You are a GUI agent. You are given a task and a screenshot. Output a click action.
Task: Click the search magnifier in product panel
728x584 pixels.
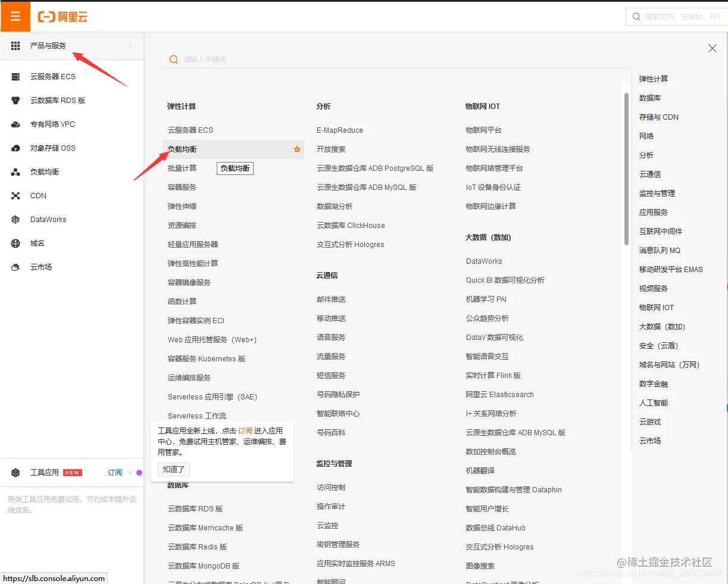[x=173, y=60]
